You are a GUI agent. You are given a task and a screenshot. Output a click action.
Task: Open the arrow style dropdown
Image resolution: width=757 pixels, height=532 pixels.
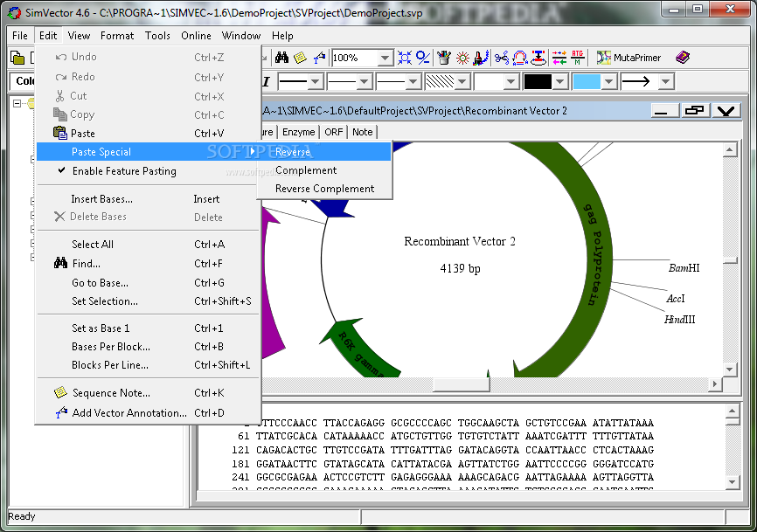pyautogui.click(x=666, y=81)
